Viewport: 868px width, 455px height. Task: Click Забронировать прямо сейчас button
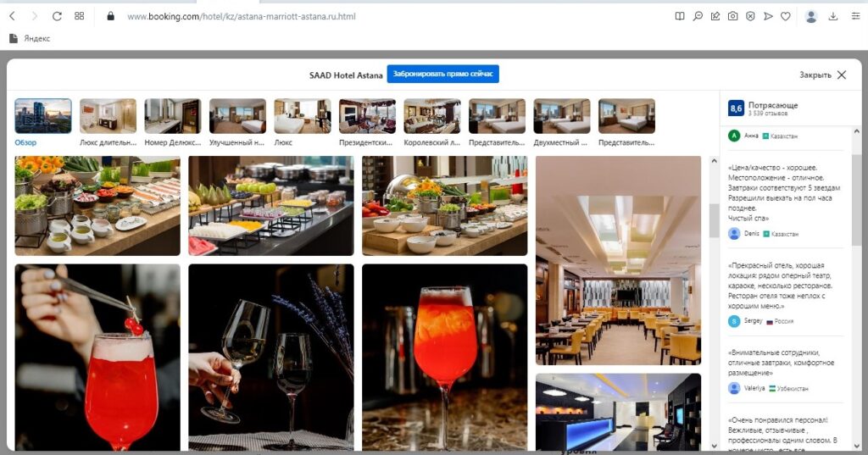pyautogui.click(x=442, y=74)
